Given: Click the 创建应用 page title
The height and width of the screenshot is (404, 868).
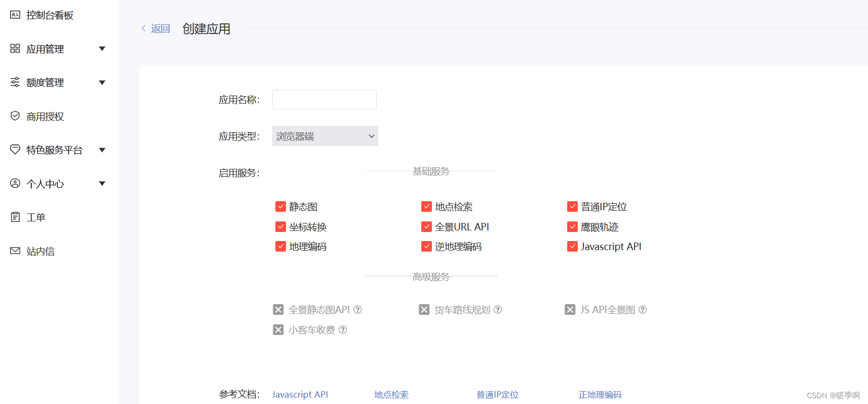Looking at the screenshot, I should coord(206,29).
